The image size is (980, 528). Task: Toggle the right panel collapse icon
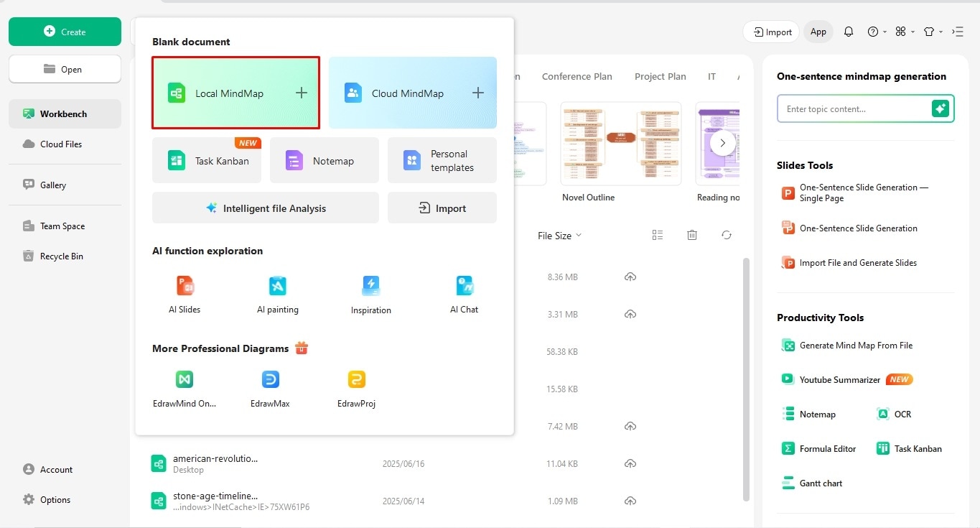pos(958,32)
